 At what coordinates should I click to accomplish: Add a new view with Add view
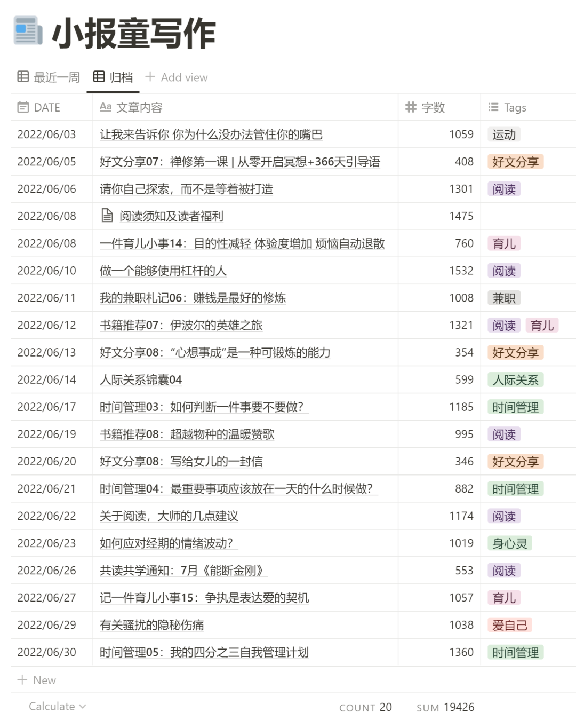[x=177, y=77]
